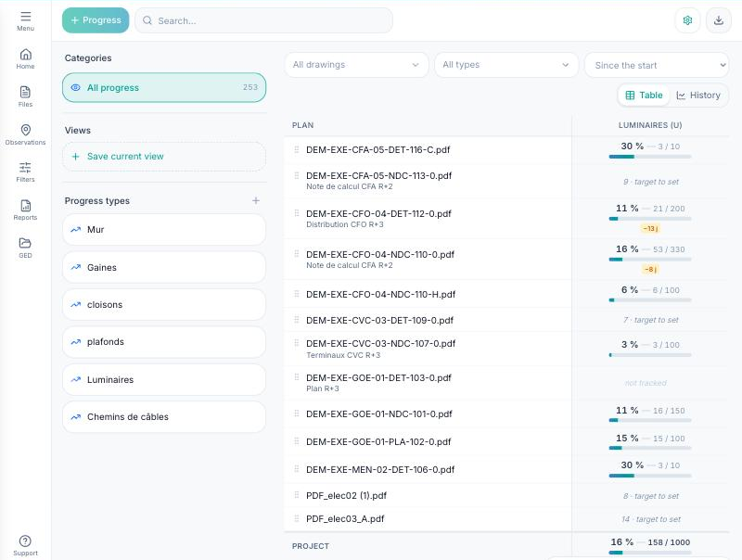This screenshot has height=560, width=742.
Task: Select the Gaines progress type
Action: point(164,267)
